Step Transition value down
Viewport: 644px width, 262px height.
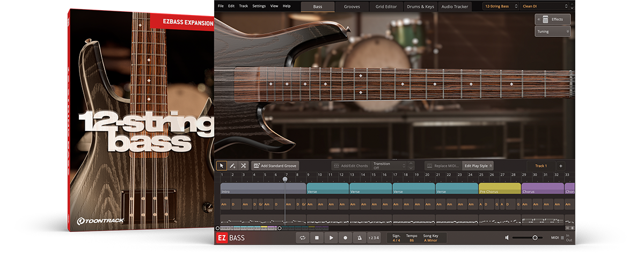point(411,168)
